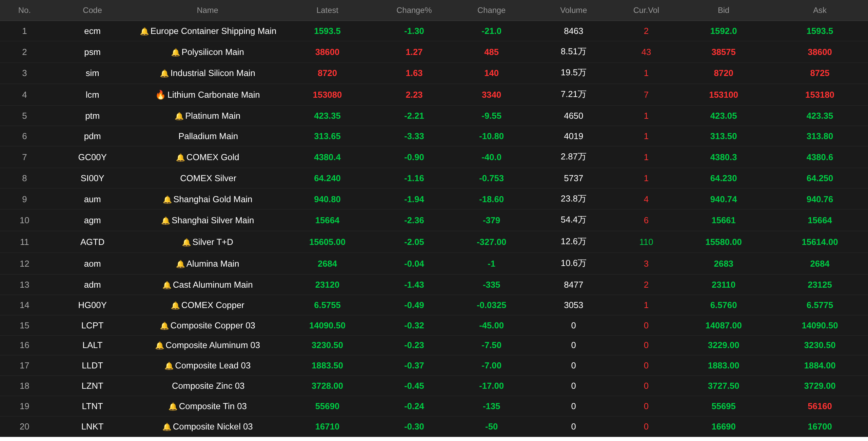Click the SI00Y code cell
Image resolution: width=868 pixels, height=441 pixels.
click(x=92, y=178)
